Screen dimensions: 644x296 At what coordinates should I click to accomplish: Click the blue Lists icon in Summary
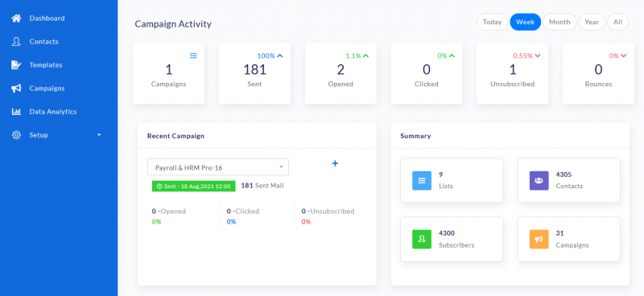pyautogui.click(x=422, y=181)
